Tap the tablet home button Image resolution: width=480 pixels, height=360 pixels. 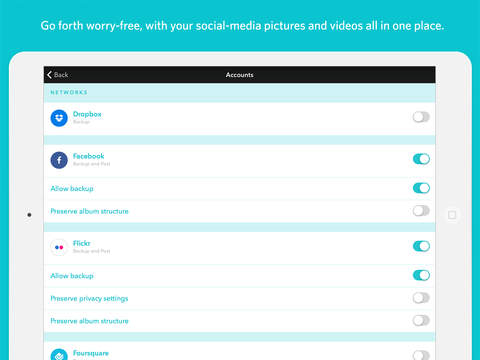coord(452,215)
